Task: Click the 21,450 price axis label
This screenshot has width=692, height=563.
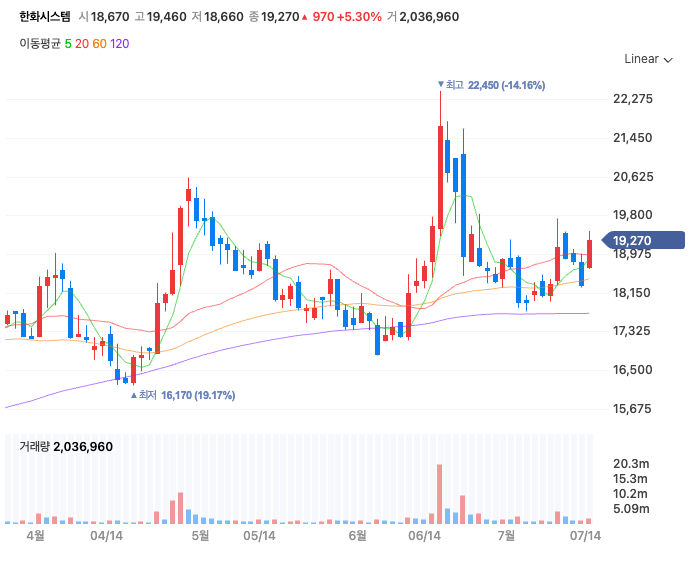Action: pos(632,138)
